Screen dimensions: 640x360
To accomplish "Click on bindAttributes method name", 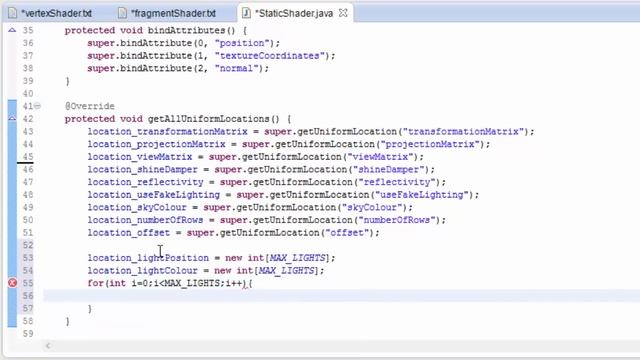I will click(186, 30).
